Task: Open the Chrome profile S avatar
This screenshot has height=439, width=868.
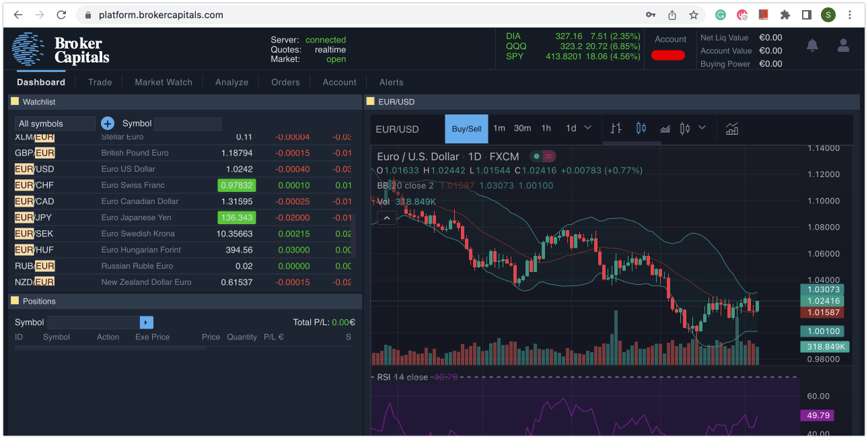Action: (x=828, y=15)
